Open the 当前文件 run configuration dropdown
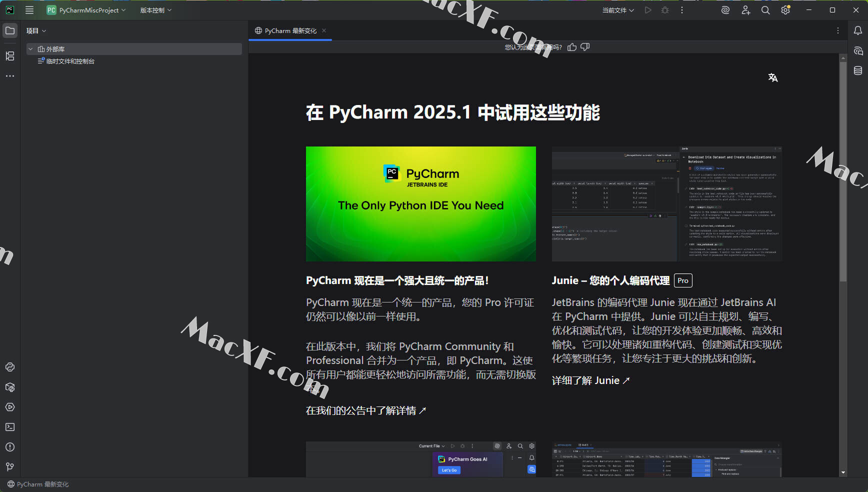 pyautogui.click(x=618, y=10)
